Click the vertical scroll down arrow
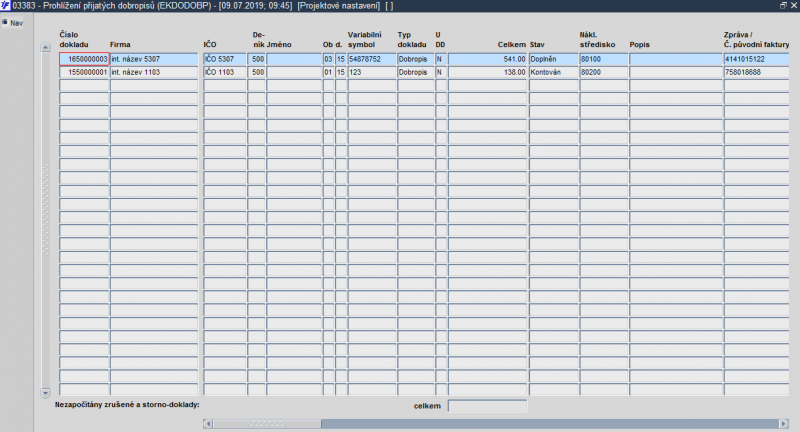The image size is (800, 432). 45,393
